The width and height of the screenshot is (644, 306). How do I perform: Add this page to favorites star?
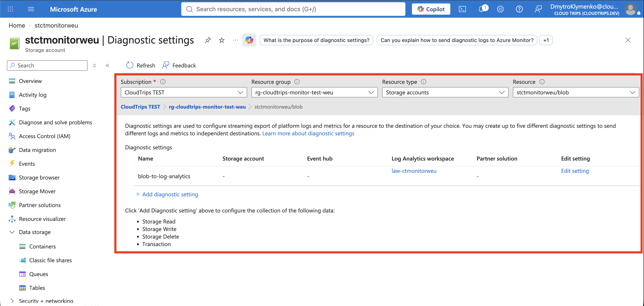[x=221, y=40]
